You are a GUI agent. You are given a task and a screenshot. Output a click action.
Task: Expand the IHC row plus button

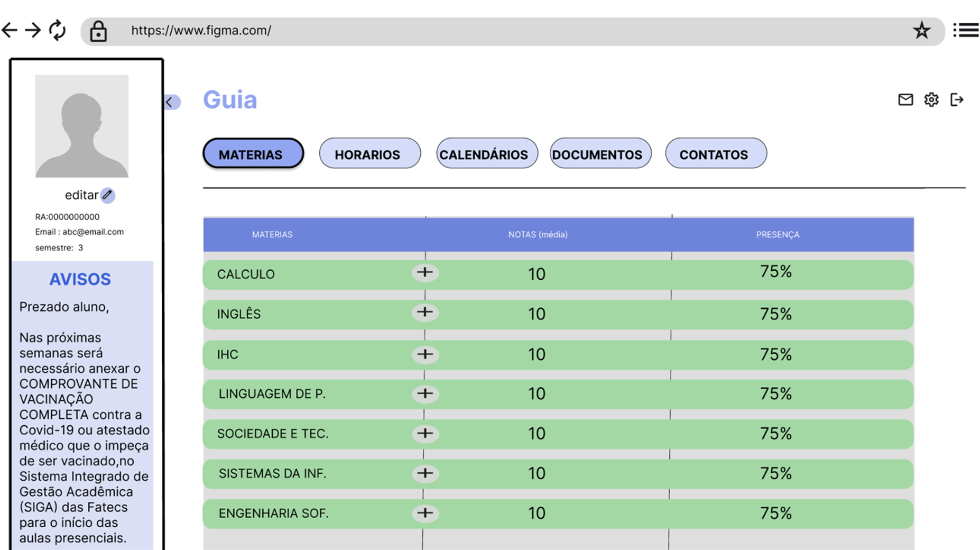coord(425,354)
